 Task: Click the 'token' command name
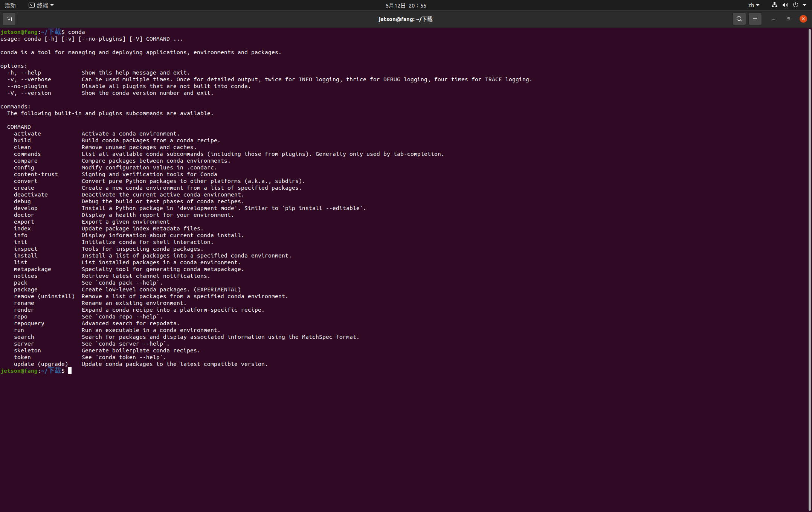pos(22,357)
